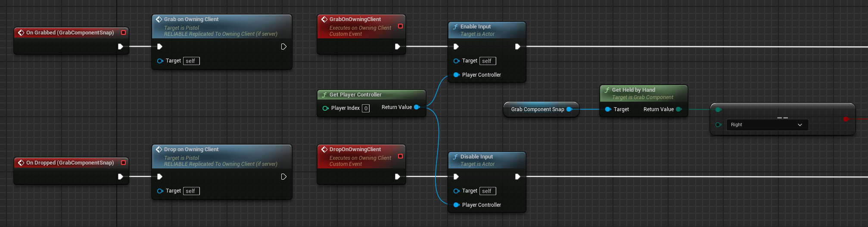Click the self field on Disable Input
Viewport: 868px width, 227px height.
point(488,191)
